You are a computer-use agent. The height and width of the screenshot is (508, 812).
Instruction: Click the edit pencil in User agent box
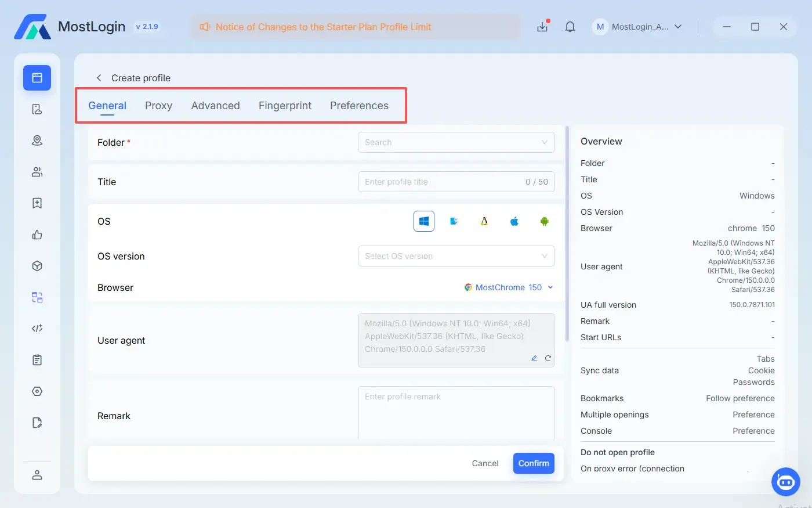coord(534,358)
